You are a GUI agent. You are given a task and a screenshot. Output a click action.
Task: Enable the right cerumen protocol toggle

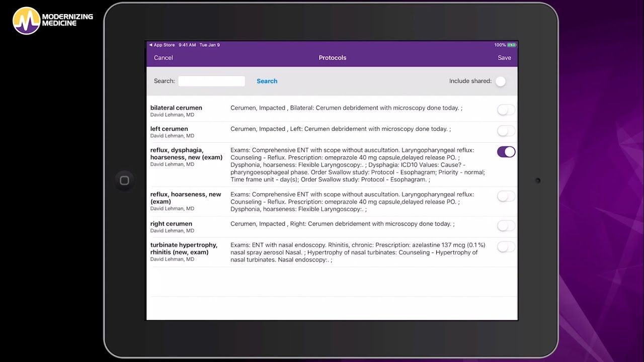click(x=506, y=226)
